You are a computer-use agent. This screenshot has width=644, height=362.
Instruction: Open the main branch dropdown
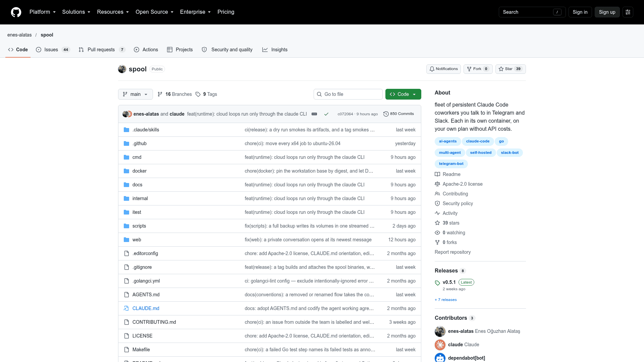click(x=136, y=94)
